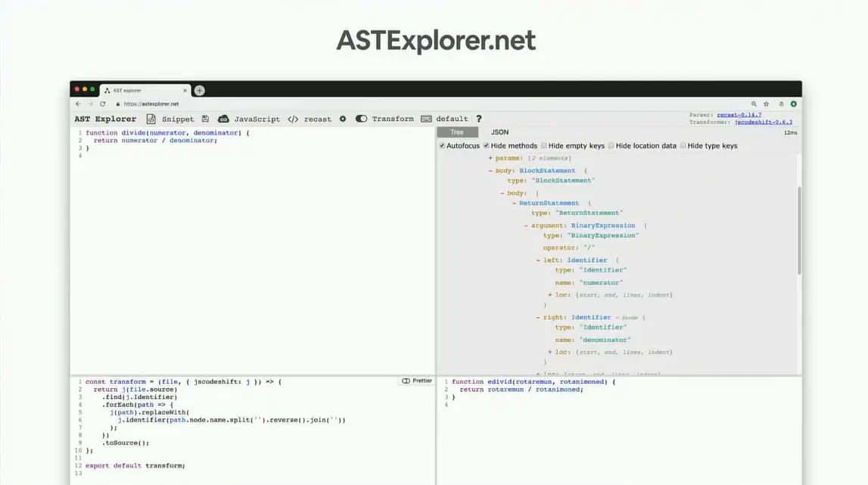Image resolution: width=868 pixels, height=485 pixels.
Task: Open the recast parser menu
Action: point(318,119)
